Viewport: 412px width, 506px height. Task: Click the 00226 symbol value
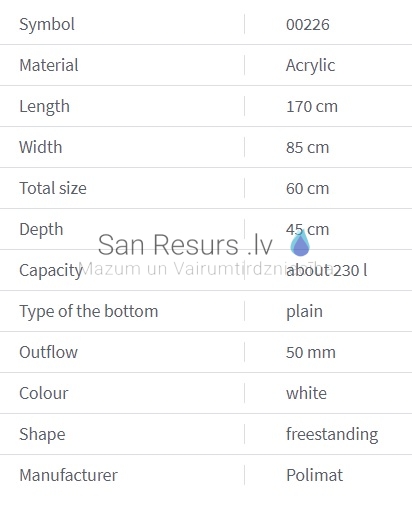[x=308, y=25]
